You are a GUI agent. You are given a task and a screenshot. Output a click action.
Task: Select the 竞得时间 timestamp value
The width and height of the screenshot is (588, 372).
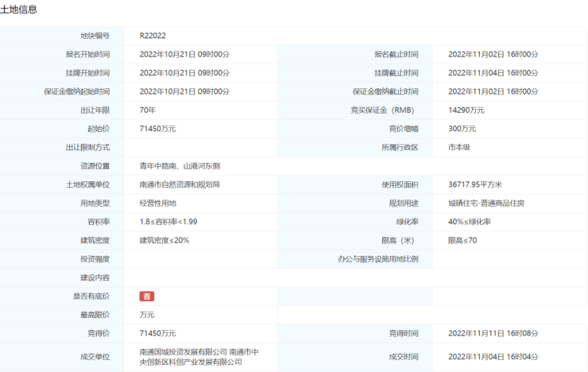tap(493, 333)
